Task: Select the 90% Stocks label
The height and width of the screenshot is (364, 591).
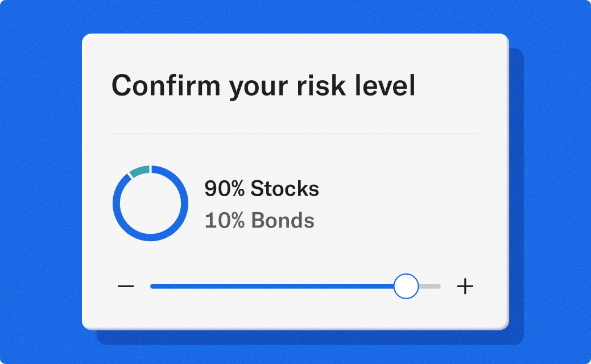Action: (x=261, y=189)
